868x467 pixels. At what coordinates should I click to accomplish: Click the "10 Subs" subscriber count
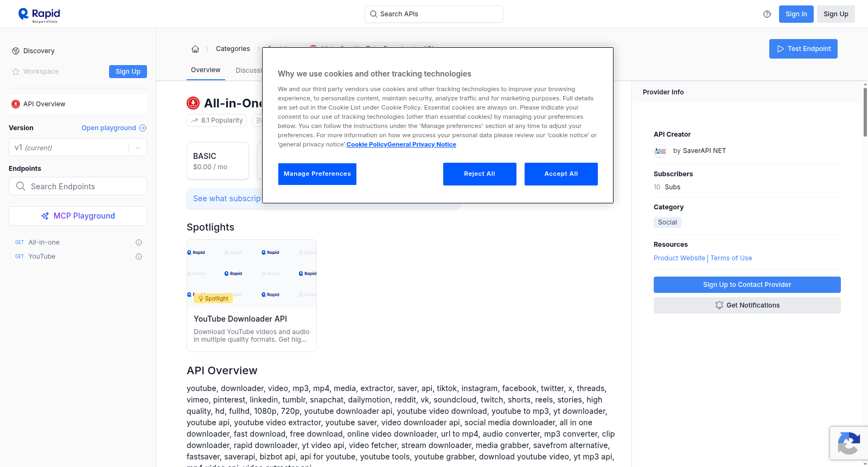coord(667,187)
